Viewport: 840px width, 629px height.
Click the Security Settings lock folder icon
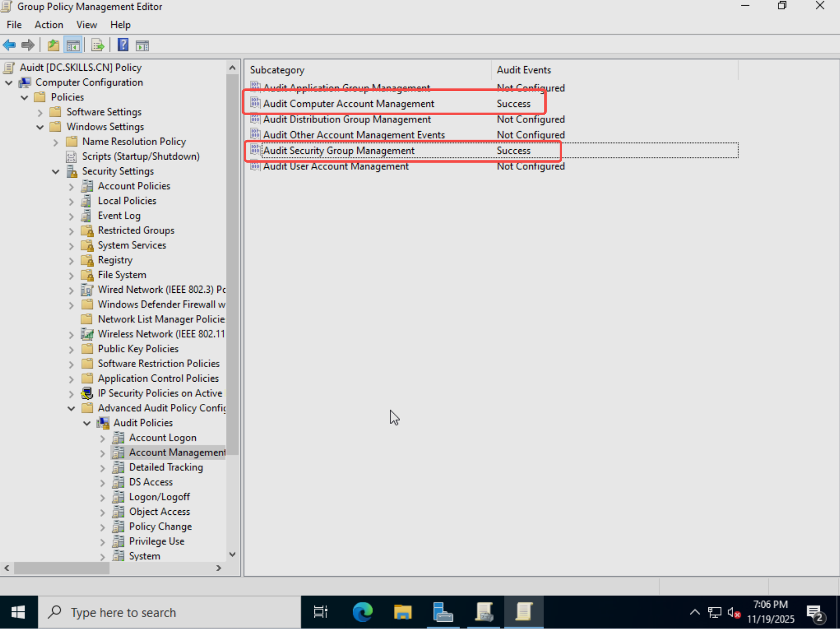(x=72, y=171)
